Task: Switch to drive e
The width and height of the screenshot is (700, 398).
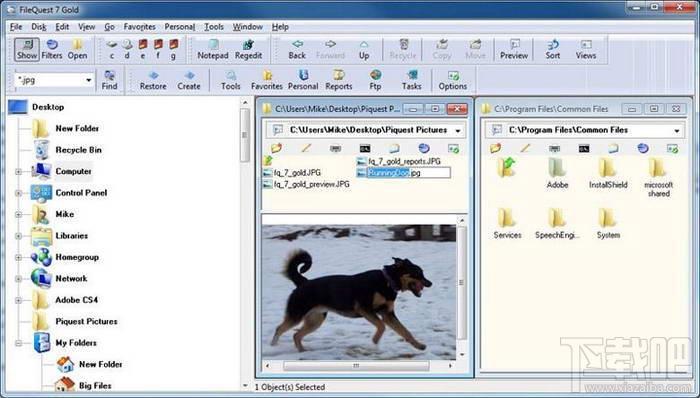Action: pos(143,49)
